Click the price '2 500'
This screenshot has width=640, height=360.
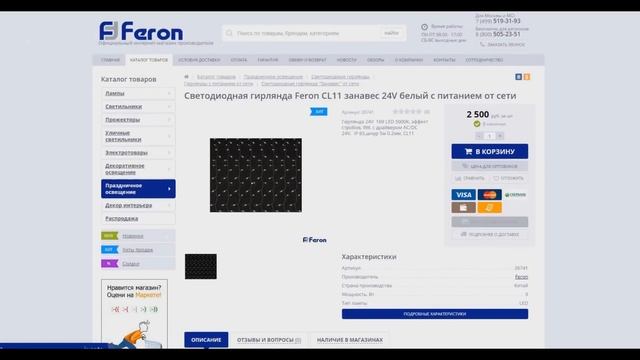tap(478, 115)
